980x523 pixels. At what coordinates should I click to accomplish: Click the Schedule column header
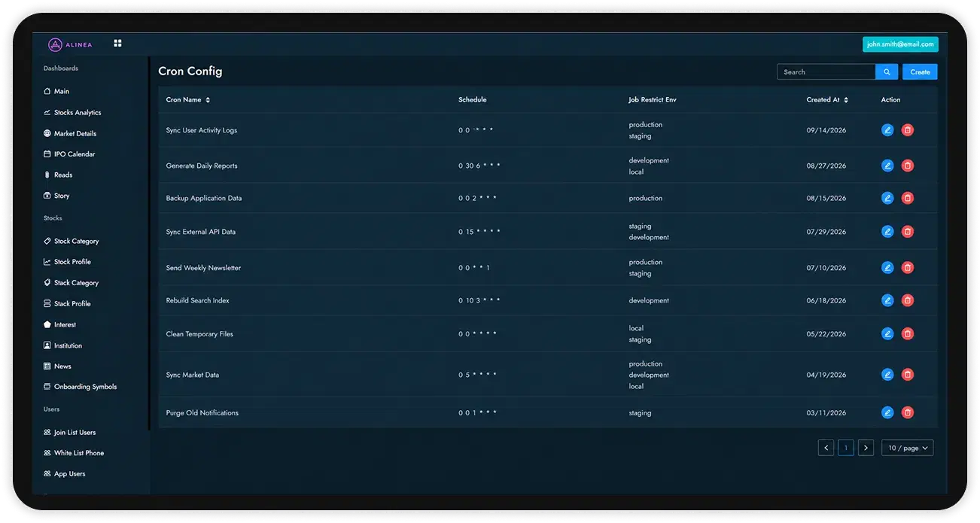pyautogui.click(x=473, y=99)
